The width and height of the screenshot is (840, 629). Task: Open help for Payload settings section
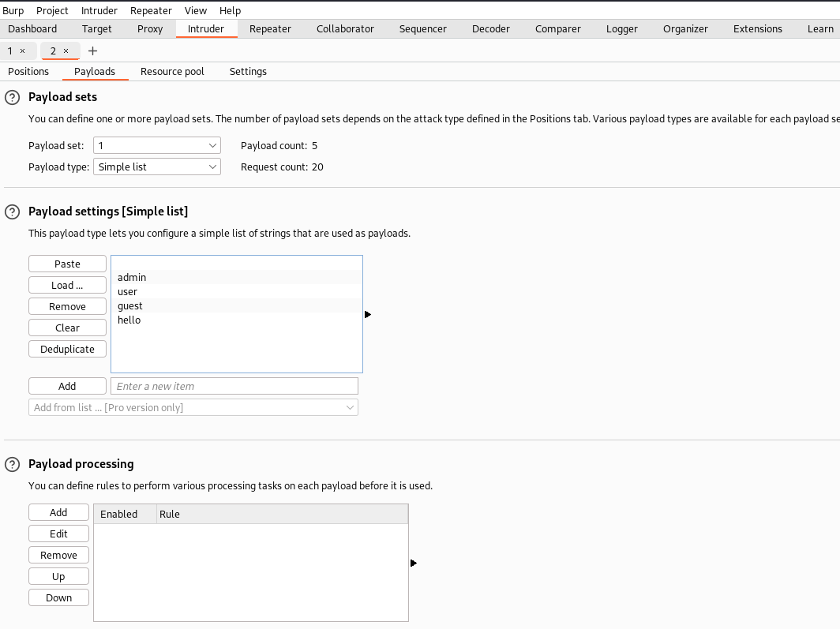tap(13, 212)
